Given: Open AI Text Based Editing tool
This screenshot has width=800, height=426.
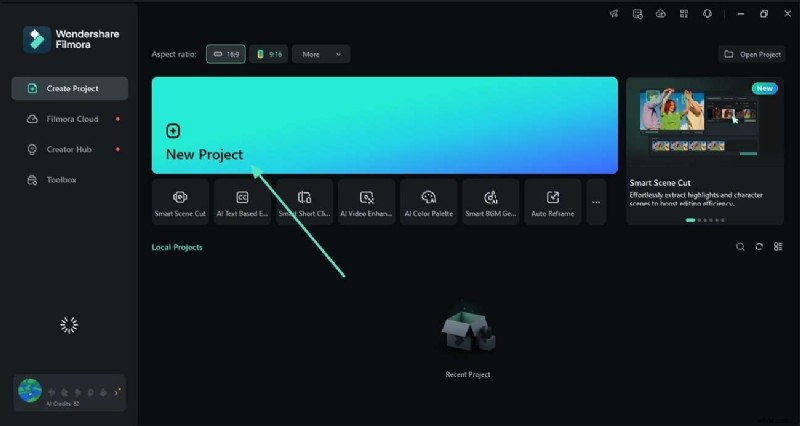Looking at the screenshot, I should (x=242, y=202).
